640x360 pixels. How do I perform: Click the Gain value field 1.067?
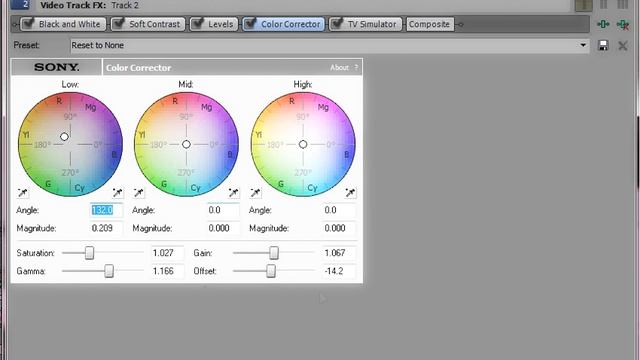pos(339,253)
